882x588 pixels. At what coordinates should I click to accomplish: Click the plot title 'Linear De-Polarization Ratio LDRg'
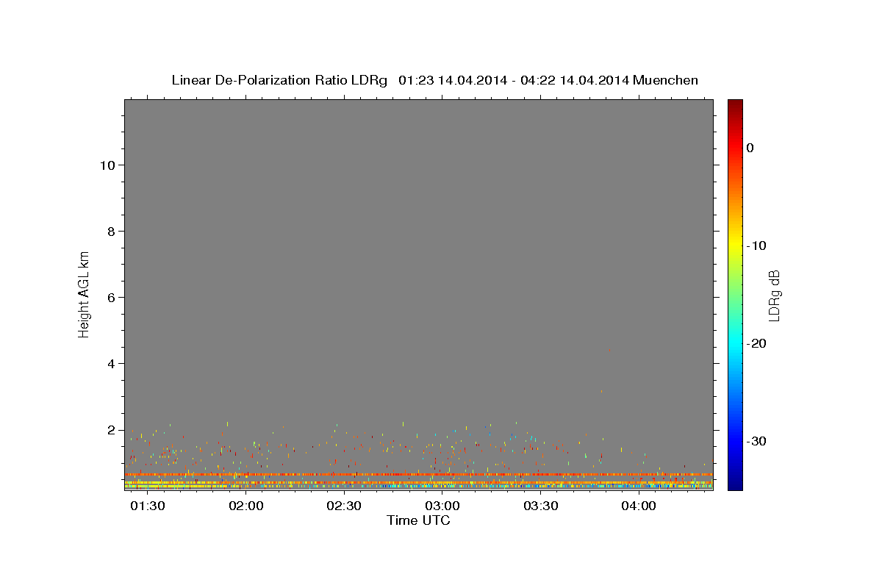tap(279, 80)
